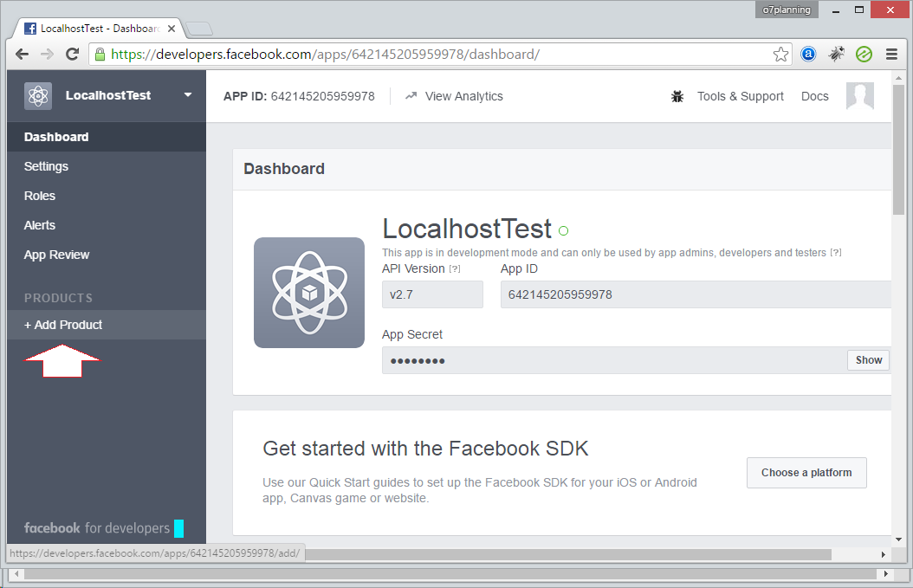Image resolution: width=913 pixels, height=588 pixels.
Task: Click the Get started with the Facebook SDK heading
Action: [x=425, y=449]
